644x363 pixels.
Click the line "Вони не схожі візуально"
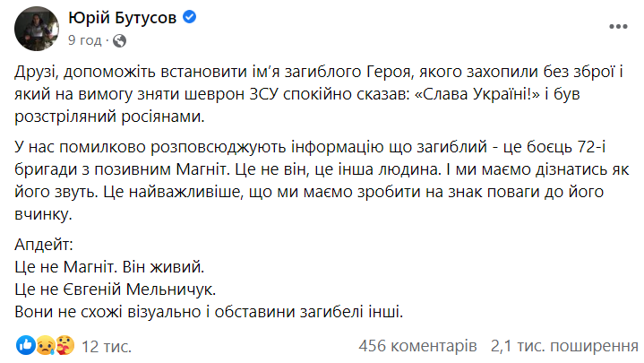(210, 311)
